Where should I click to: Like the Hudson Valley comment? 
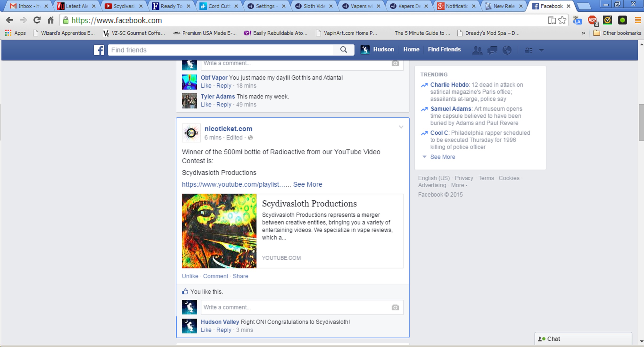(206, 330)
